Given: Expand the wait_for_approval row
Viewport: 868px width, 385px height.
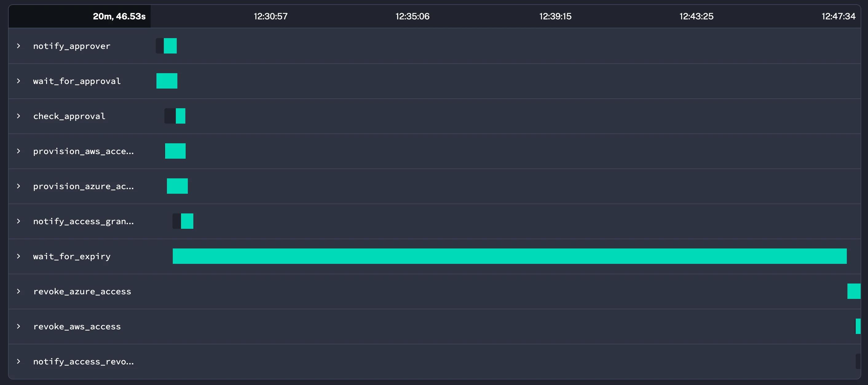Looking at the screenshot, I should pyautogui.click(x=18, y=81).
